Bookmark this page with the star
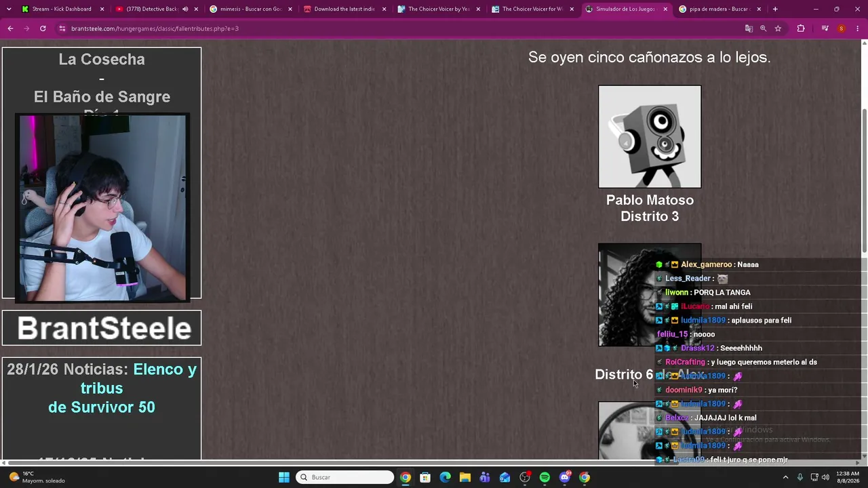 [x=778, y=28]
